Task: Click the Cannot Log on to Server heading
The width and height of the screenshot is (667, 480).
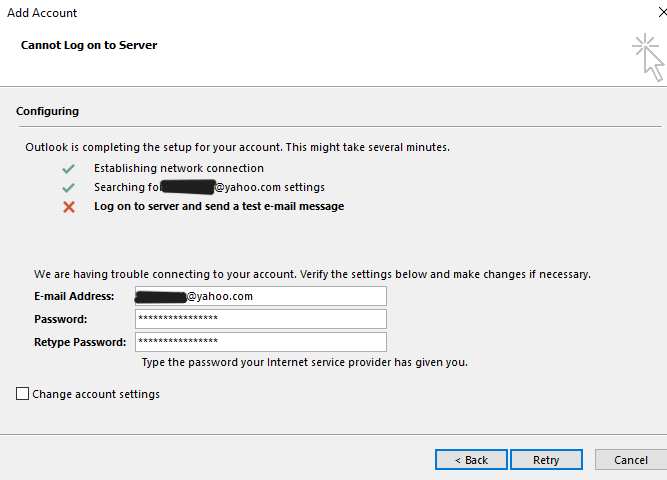Action: point(89,45)
